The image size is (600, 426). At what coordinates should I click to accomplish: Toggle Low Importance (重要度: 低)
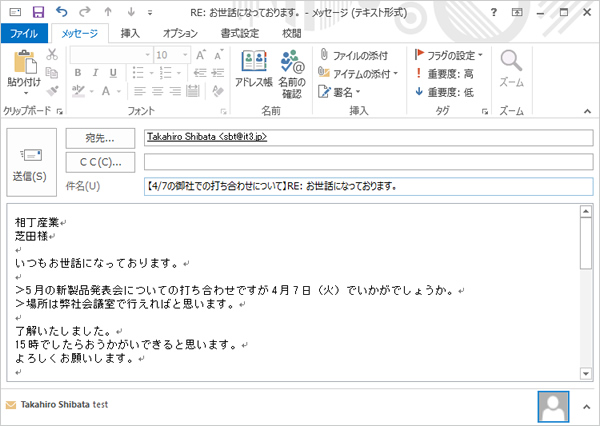click(444, 91)
